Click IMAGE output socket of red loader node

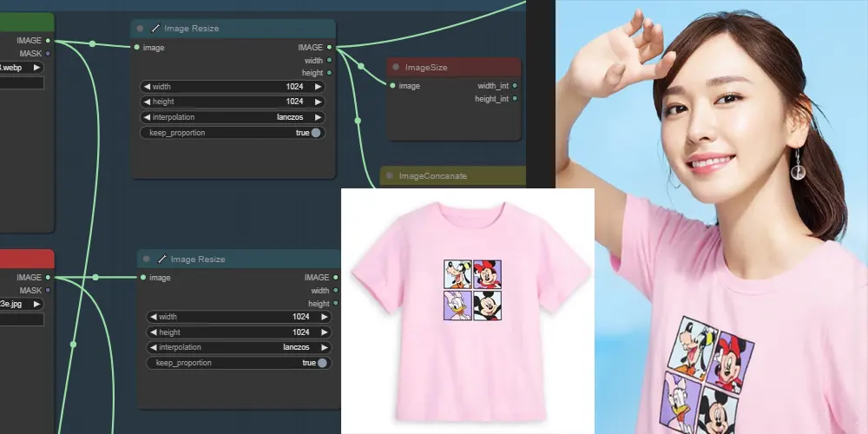48,278
